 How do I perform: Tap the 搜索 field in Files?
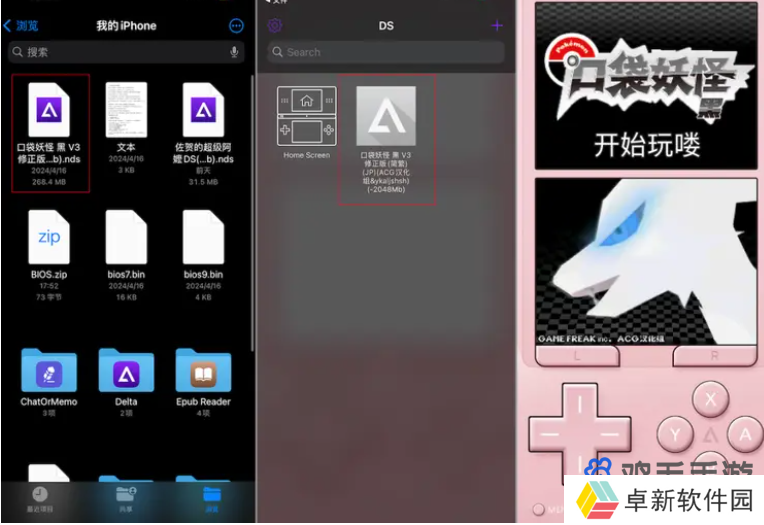tap(126, 52)
